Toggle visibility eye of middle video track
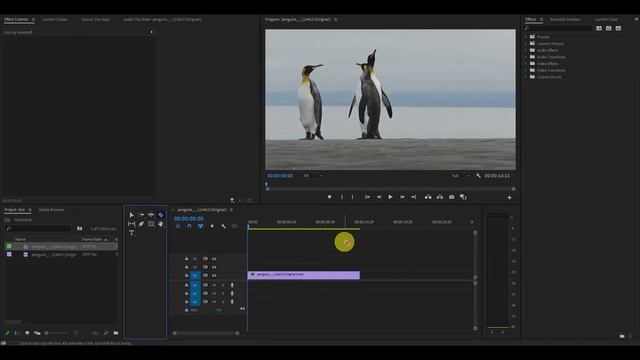640x360 pixels. click(214, 267)
